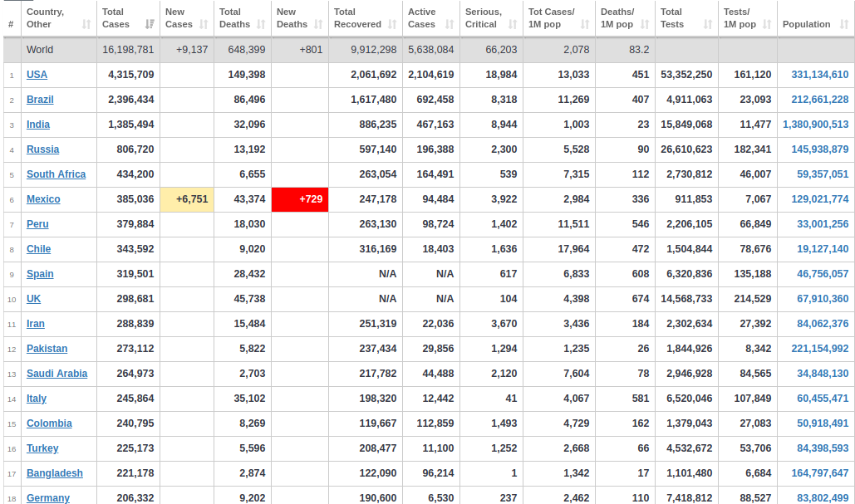Click India total recovered 886,235 cell
This screenshot has width=855, height=504.
click(x=366, y=125)
